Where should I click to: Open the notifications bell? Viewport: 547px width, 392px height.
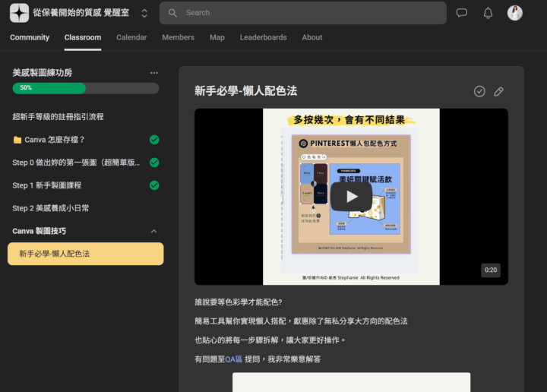point(488,13)
